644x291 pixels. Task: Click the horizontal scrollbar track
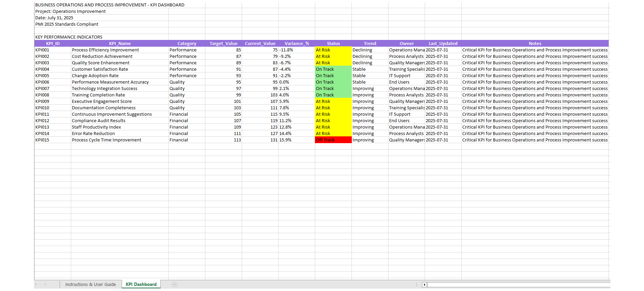point(515,285)
